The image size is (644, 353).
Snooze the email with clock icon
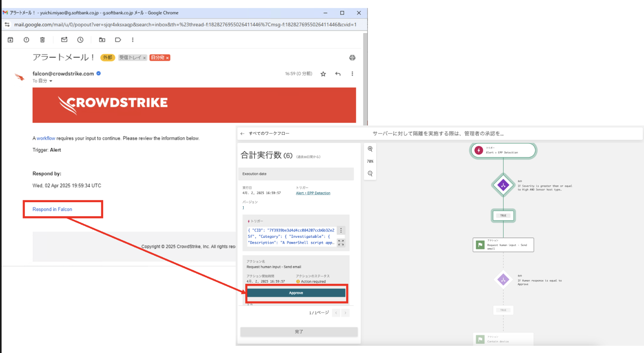coord(80,40)
